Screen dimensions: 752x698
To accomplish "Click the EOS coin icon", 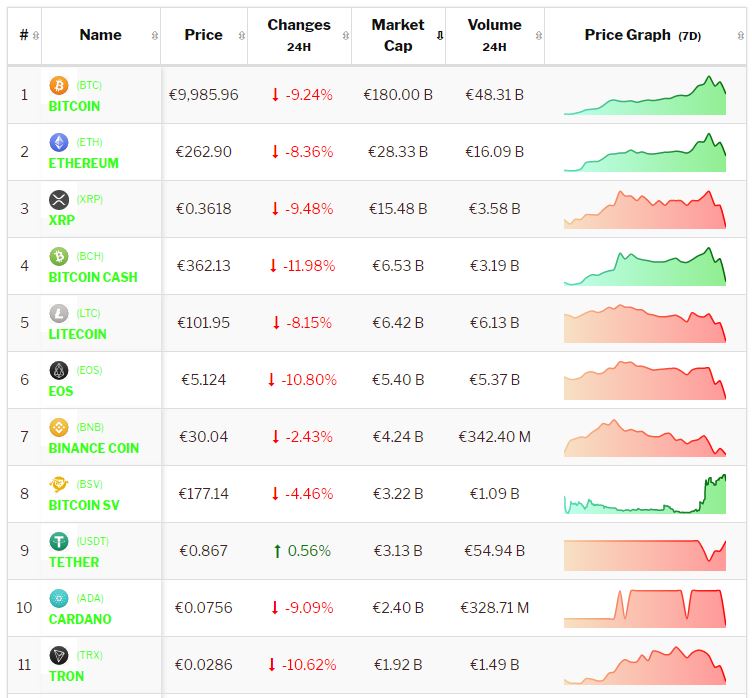I will click(x=59, y=371).
